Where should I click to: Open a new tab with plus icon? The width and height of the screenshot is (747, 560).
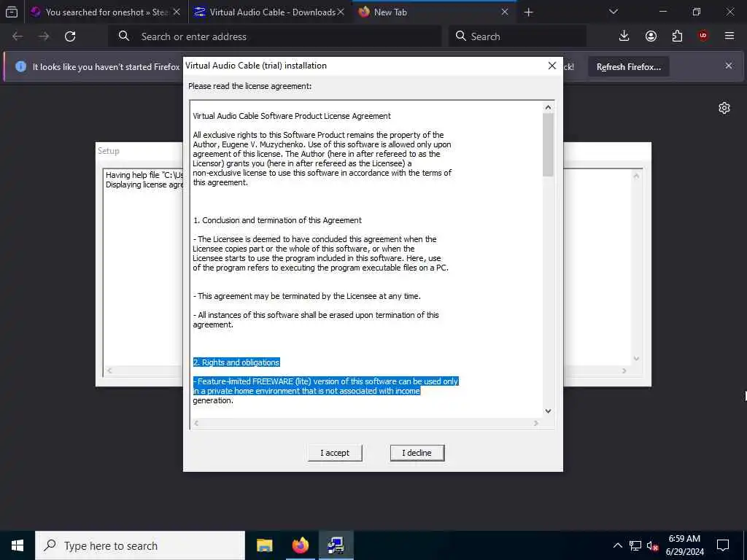[x=528, y=12]
